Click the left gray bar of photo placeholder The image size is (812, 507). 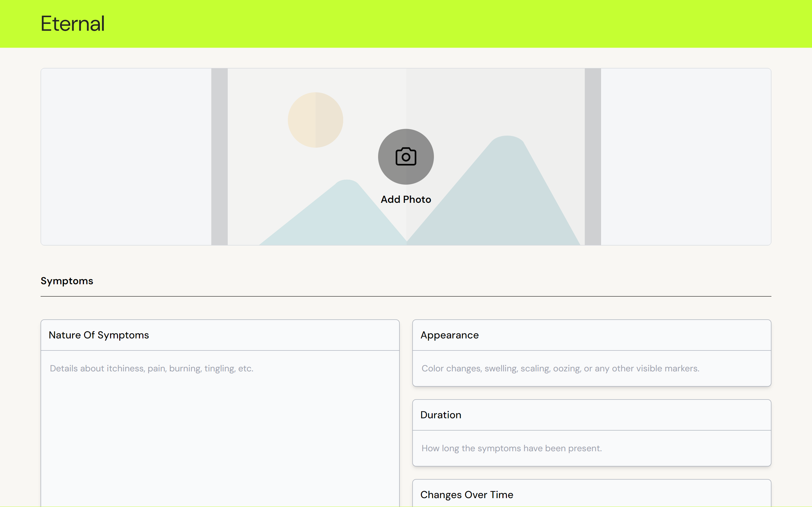(219, 157)
